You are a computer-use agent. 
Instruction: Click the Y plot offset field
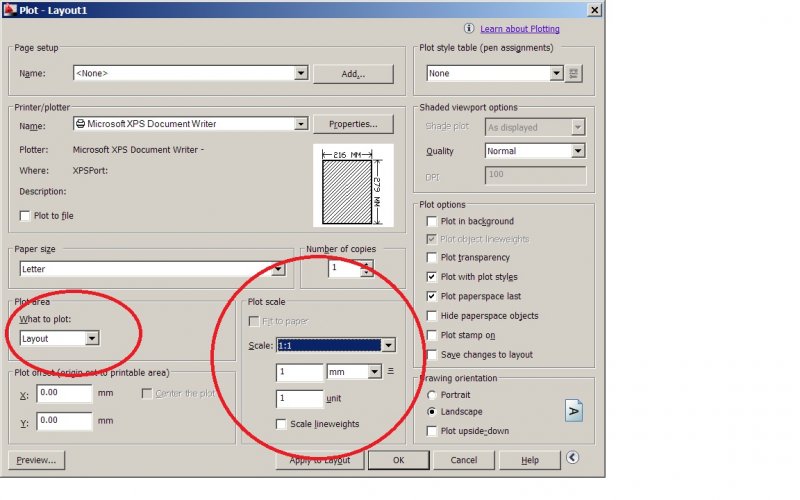tap(64, 421)
